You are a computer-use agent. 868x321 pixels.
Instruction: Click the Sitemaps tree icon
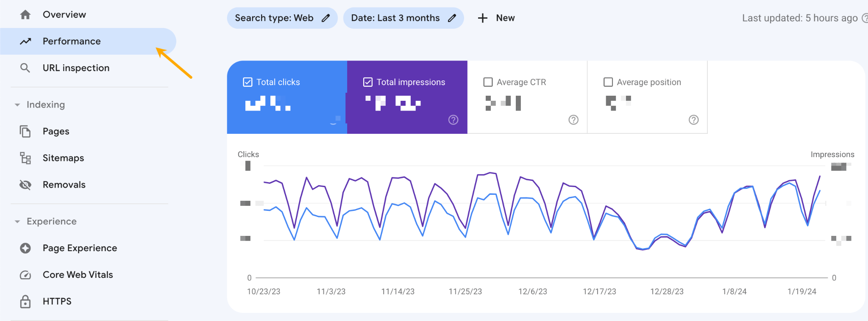(25, 158)
